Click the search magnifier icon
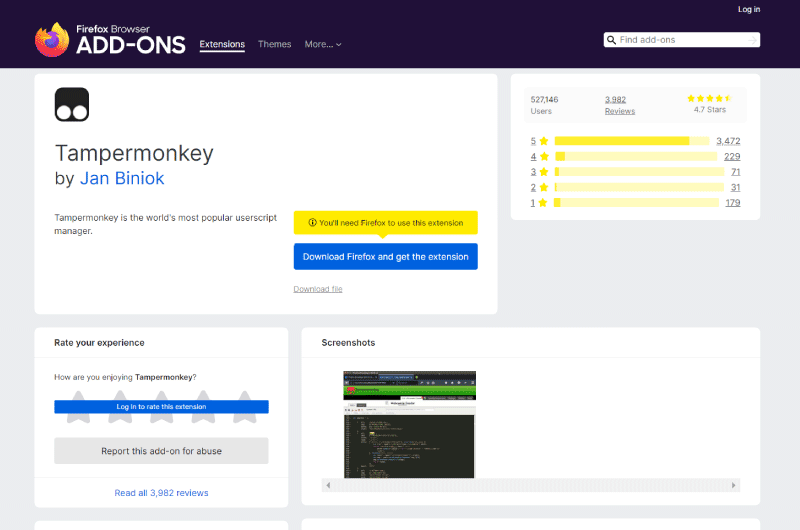 [x=611, y=40]
